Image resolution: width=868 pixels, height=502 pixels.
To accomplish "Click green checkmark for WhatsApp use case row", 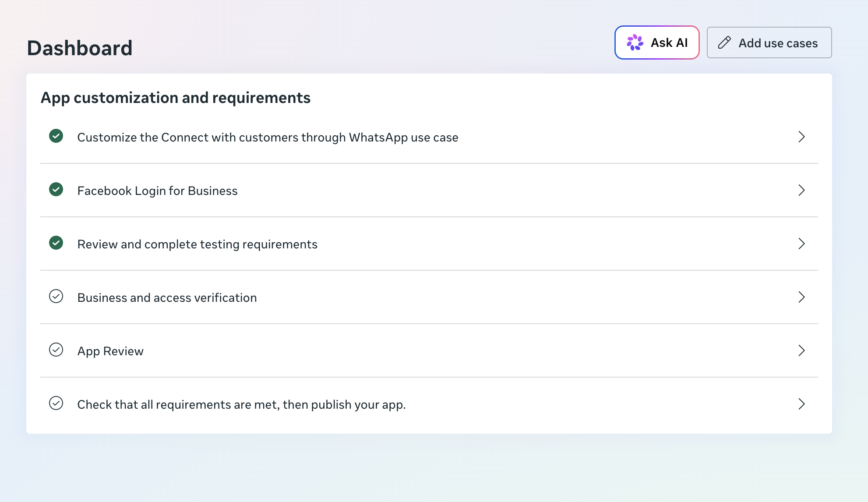I will tap(56, 136).
